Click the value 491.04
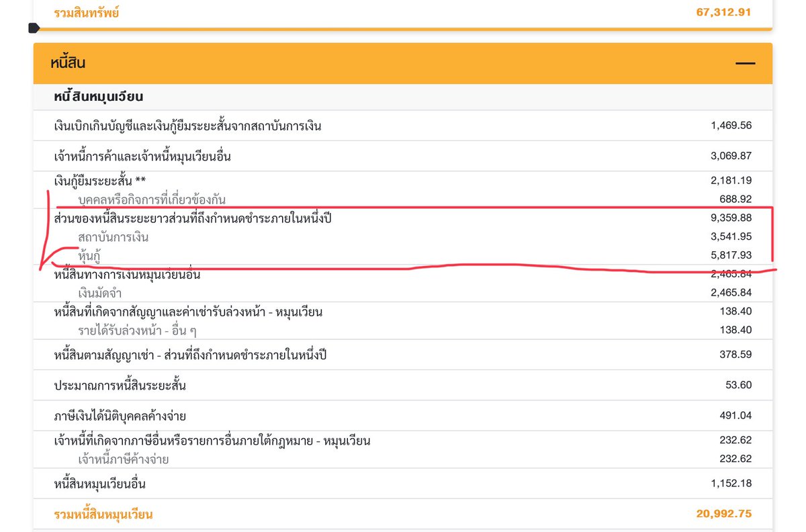Image resolution: width=806 pixels, height=532 pixels. click(x=736, y=416)
